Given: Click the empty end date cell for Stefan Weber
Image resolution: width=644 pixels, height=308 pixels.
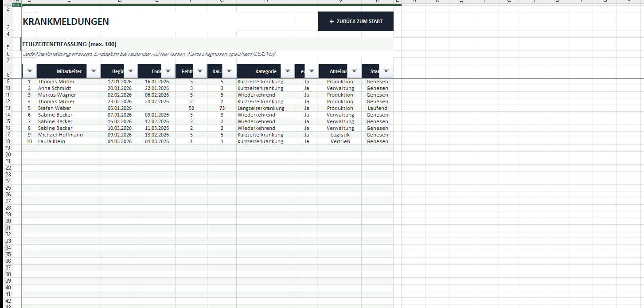Looking at the screenshot, I should (x=156, y=108).
